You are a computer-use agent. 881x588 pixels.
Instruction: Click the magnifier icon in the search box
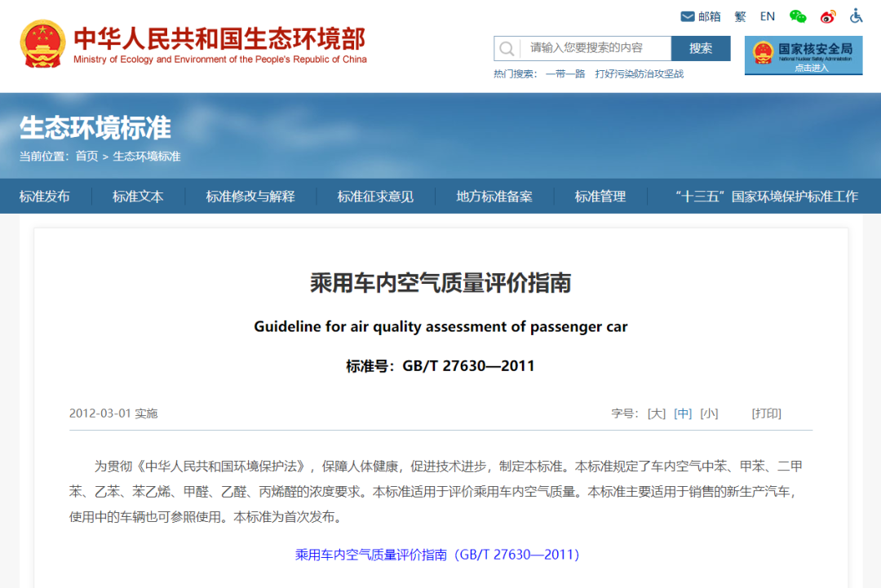click(507, 48)
